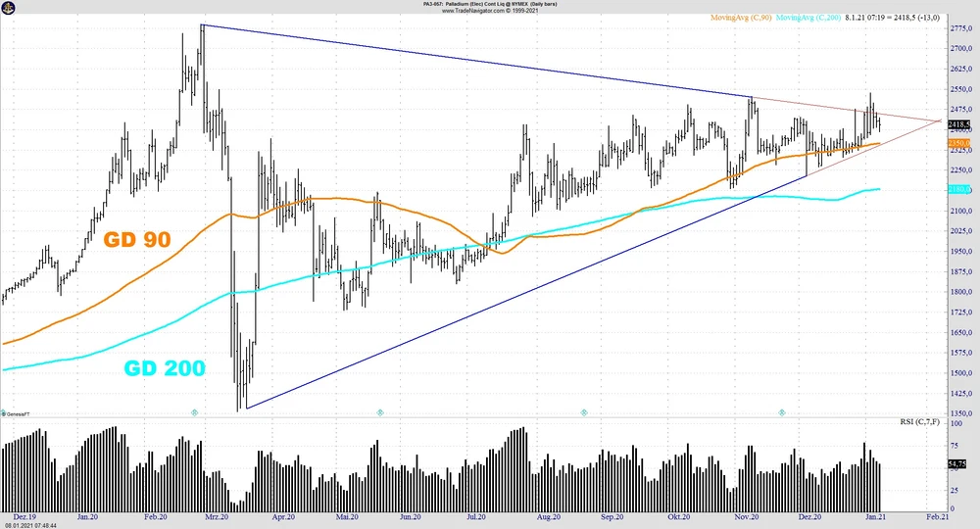Click the Mrz.20 label on date axis
This screenshot has height=529, width=980.
click(217, 515)
